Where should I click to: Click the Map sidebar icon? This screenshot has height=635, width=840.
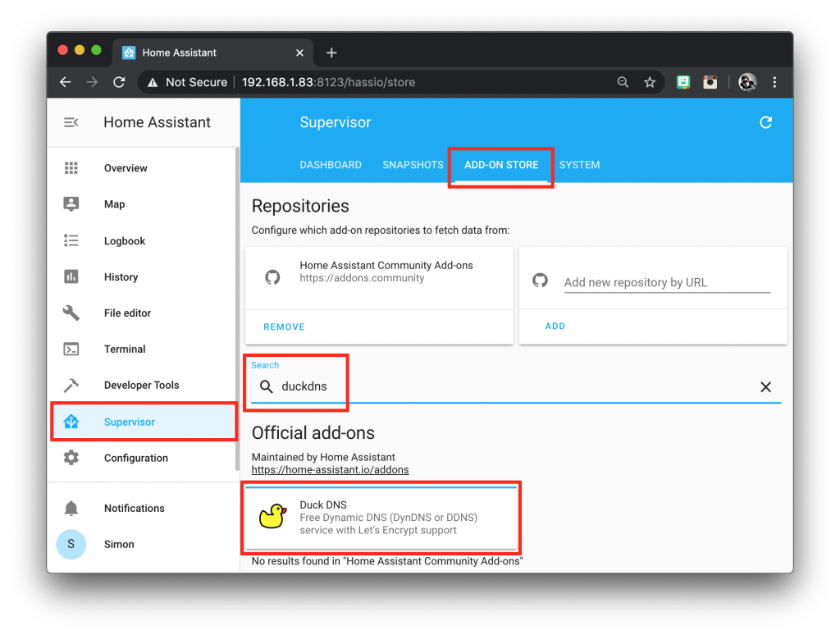71,204
